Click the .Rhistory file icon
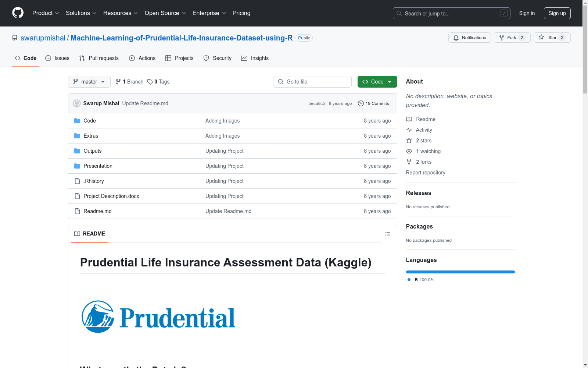The width and height of the screenshot is (588, 368). [x=77, y=181]
